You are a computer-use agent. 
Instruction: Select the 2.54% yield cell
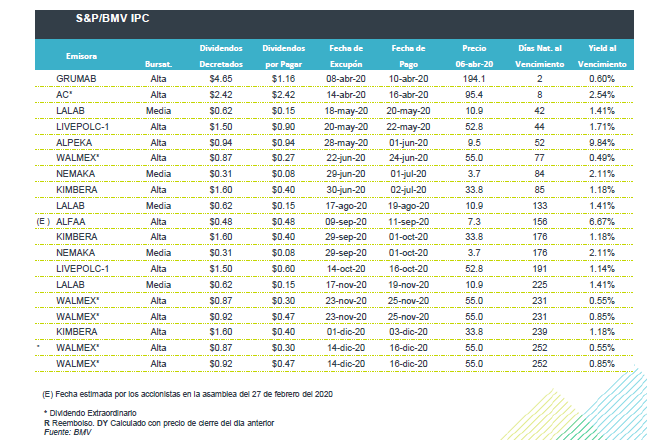click(602, 95)
